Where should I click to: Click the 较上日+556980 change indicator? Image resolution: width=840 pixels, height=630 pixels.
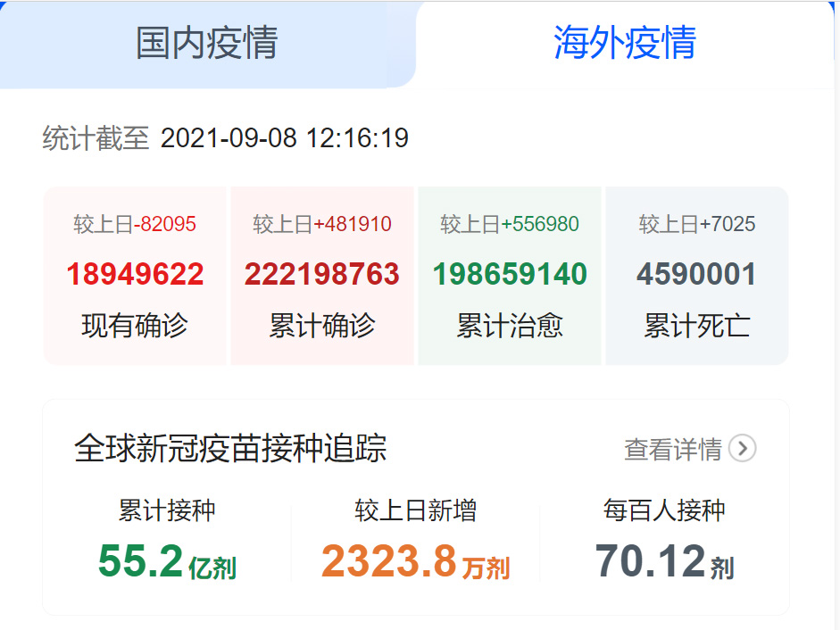tap(510, 224)
